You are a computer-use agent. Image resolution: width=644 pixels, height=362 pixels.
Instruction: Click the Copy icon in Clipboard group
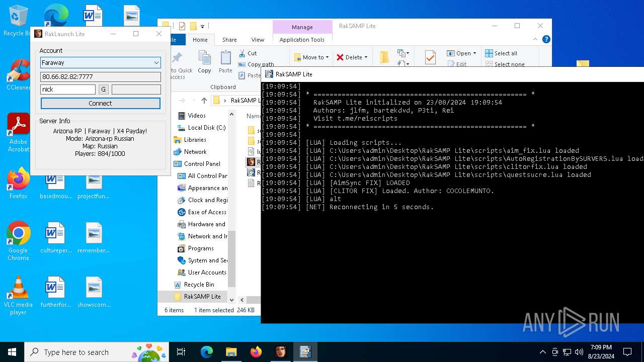tap(204, 62)
